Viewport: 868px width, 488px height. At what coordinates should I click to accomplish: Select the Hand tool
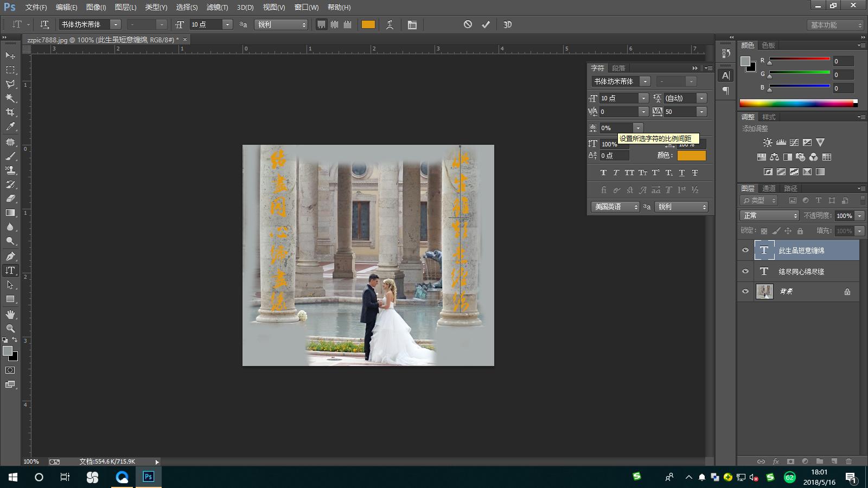(x=10, y=314)
